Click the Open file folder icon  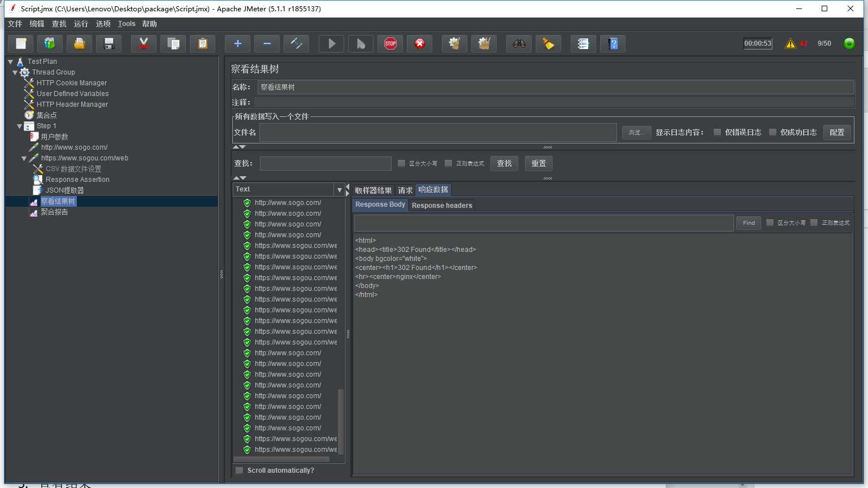pos(80,43)
